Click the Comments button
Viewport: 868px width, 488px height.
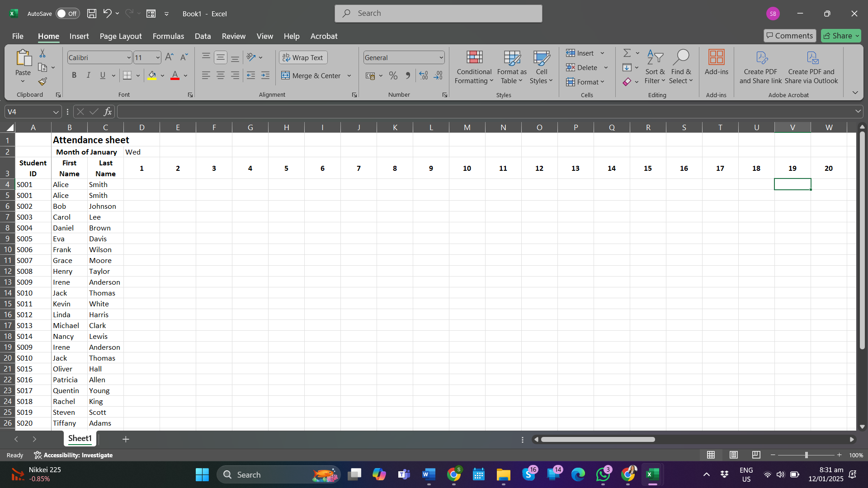[x=789, y=36]
